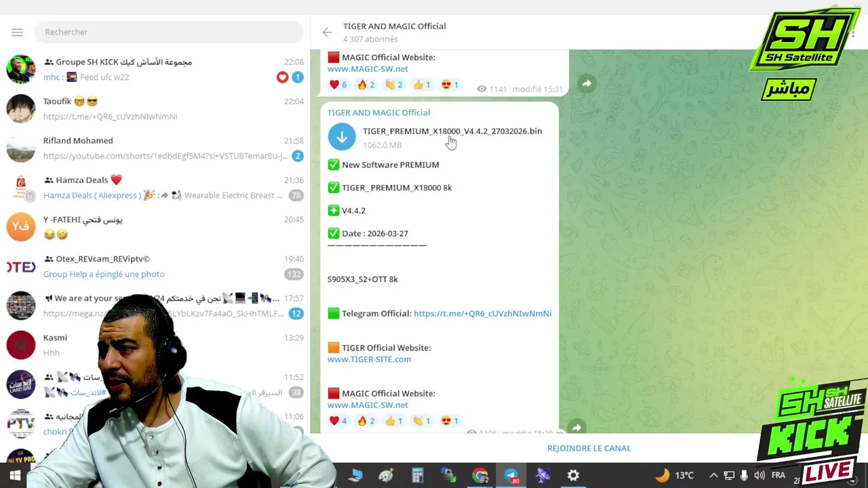Download TIGER_PREMIUM_X18000 bin file
The width and height of the screenshot is (868, 488).
(x=342, y=137)
